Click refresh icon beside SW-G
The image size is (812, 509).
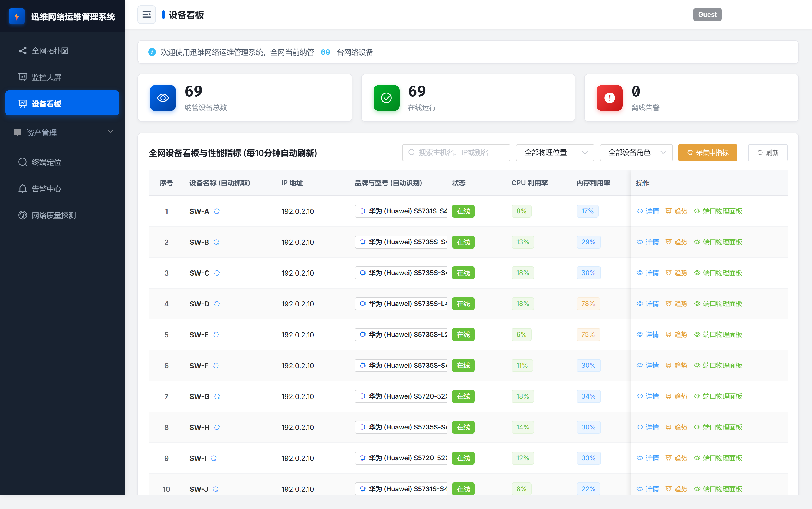click(217, 396)
